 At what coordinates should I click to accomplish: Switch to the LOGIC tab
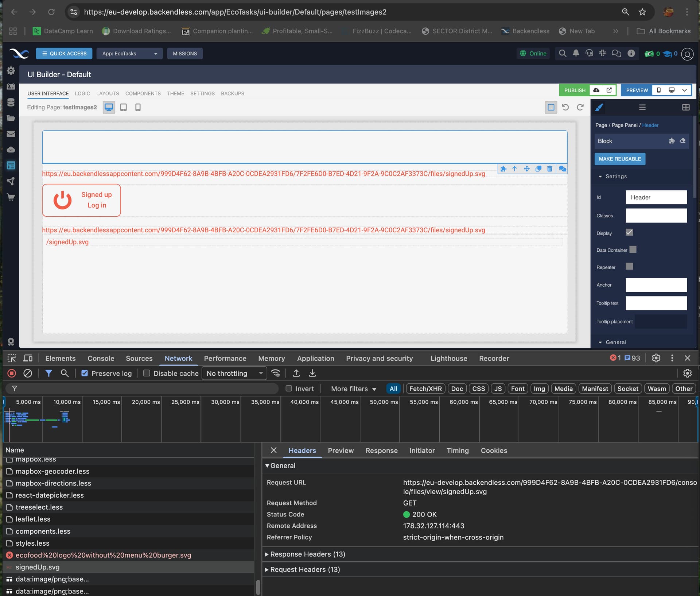point(82,93)
